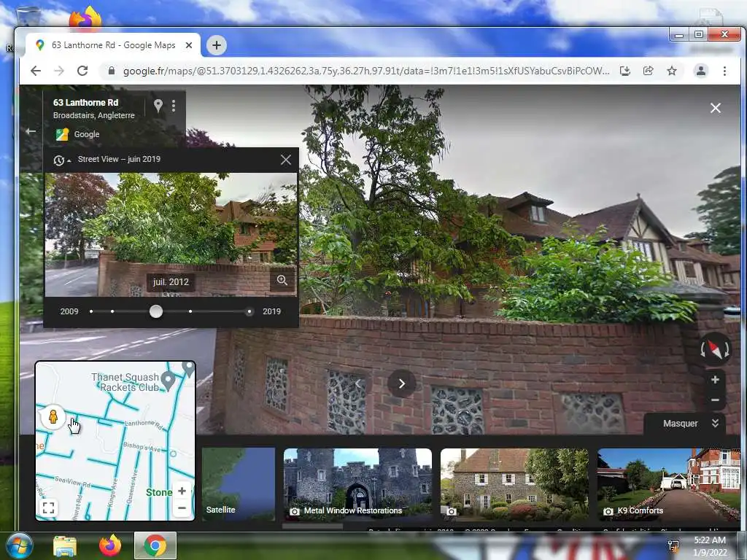Click the Stone label on the minimap
This screenshot has height=560, width=747.
(159, 492)
